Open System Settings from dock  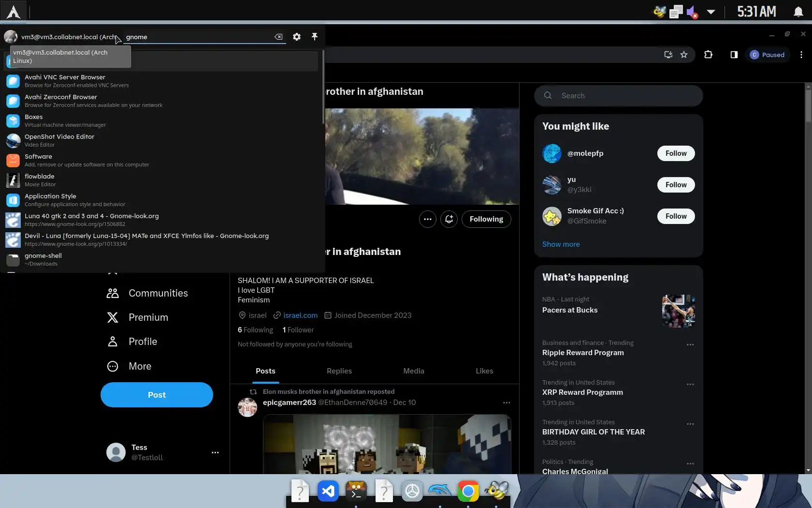(412, 492)
